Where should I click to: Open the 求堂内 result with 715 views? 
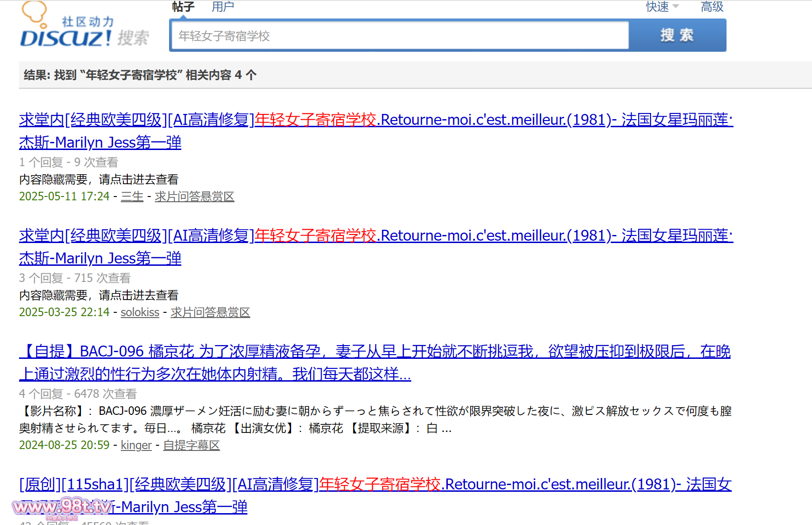[x=375, y=235]
